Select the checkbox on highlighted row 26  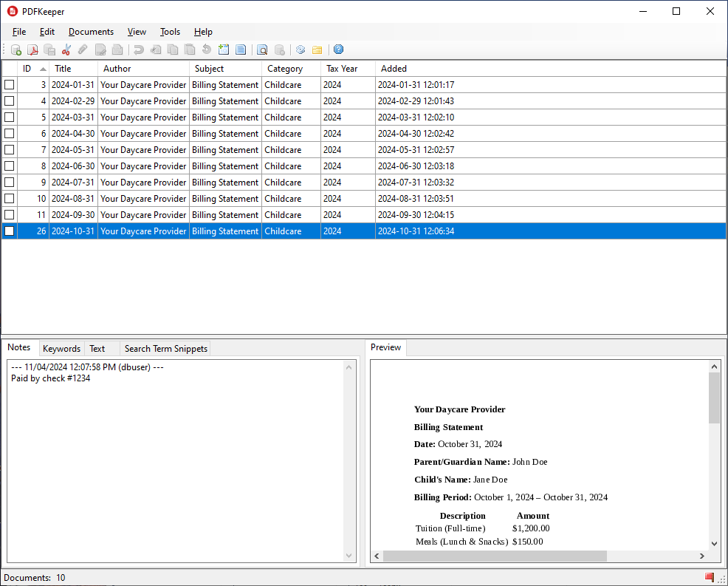pos(10,231)
